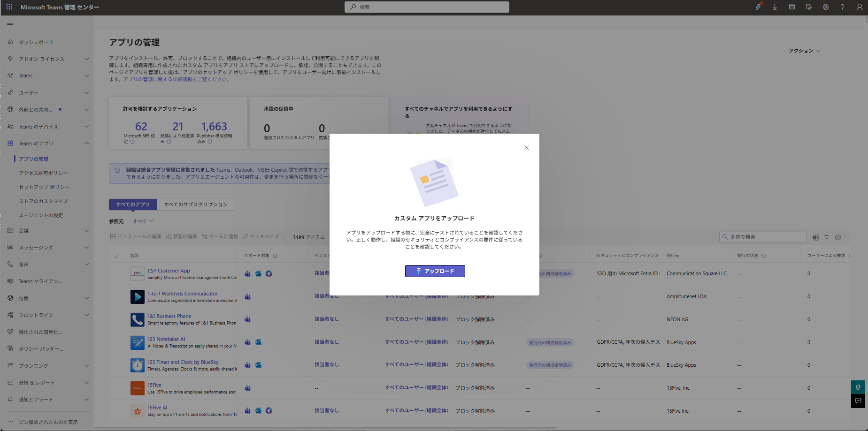Click the 名前で検索 search field
The height and width of the screenshot is (431, 868).
[763, 237]
